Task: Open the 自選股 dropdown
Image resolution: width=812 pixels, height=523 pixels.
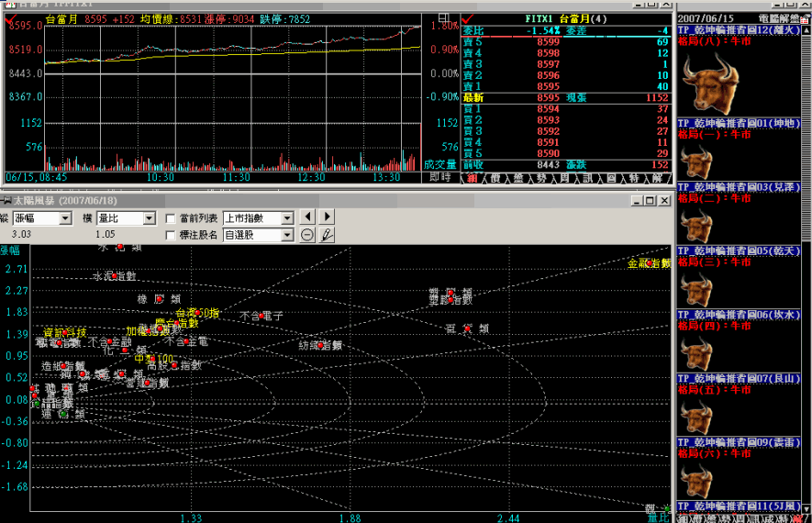Action: [x=287, y=235]
